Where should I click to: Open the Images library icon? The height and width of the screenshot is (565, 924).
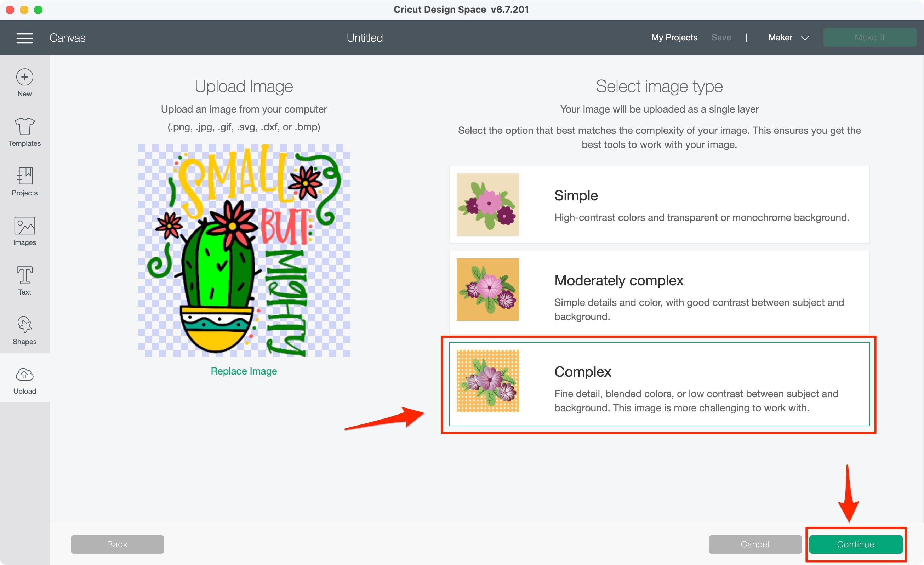pyautogui.click(x=24, y=226)
